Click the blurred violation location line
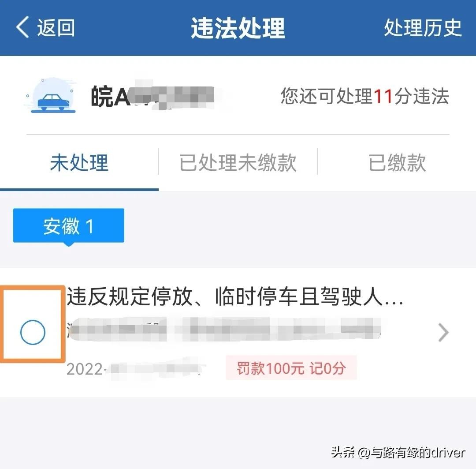Viewport: 476px width, 469px height. pos(224,329)
